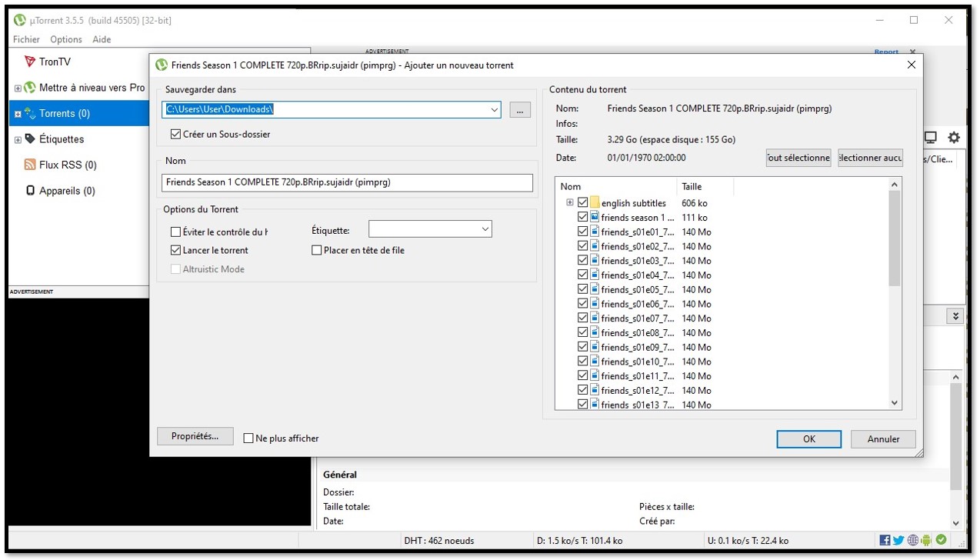Click file list scrollbar up arrow
Viewport: 980px width, 560px height.
[x=894, y=185]
